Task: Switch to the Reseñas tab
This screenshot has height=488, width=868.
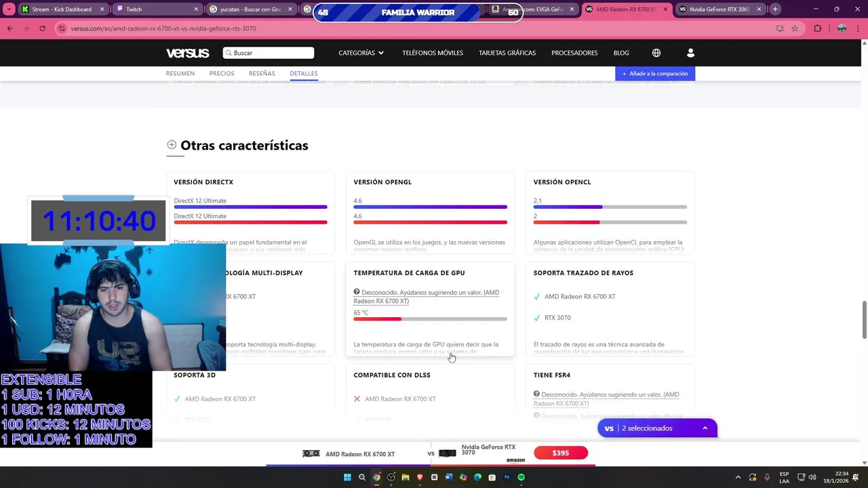Action: pos(262,73)
